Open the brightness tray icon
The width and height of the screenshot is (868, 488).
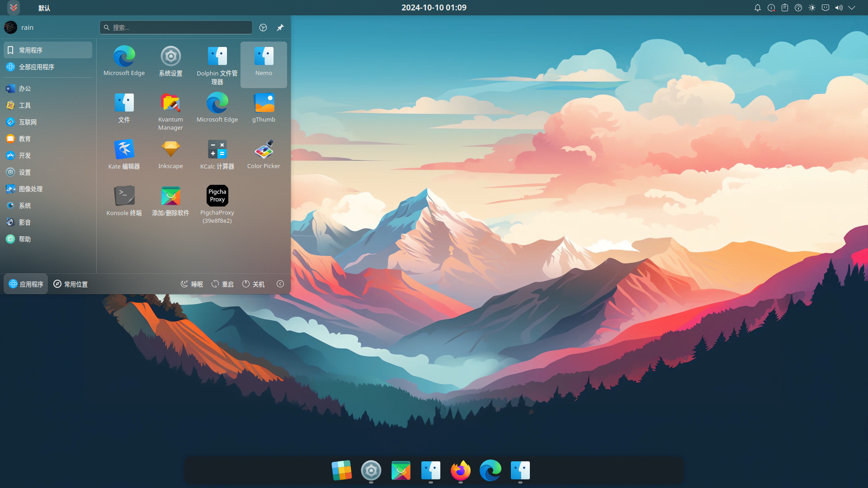[x=812, y=8]
